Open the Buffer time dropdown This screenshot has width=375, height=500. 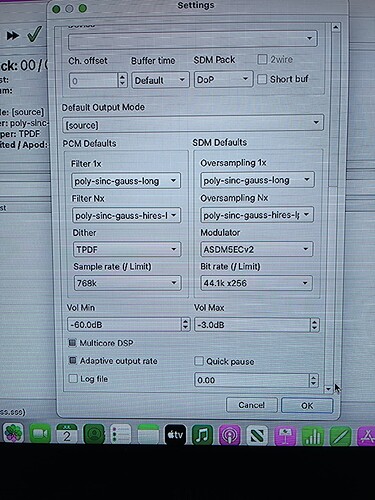coord(160,80)
